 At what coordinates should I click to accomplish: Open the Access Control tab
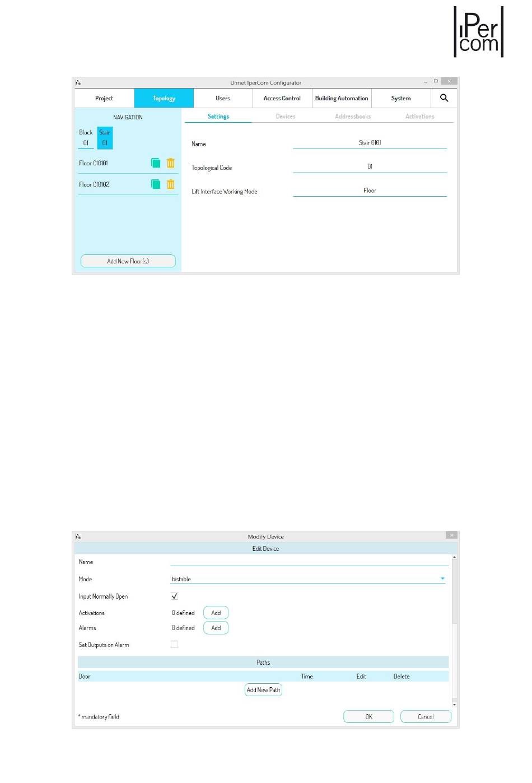282,98
